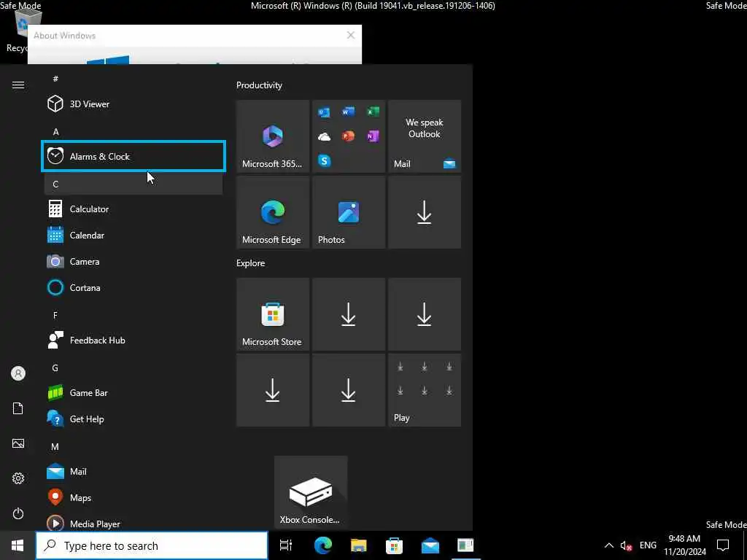The height and width of the screenshot is (560, 747).
Task: Jump to letter section # header
Action: (x=133, y=79)
